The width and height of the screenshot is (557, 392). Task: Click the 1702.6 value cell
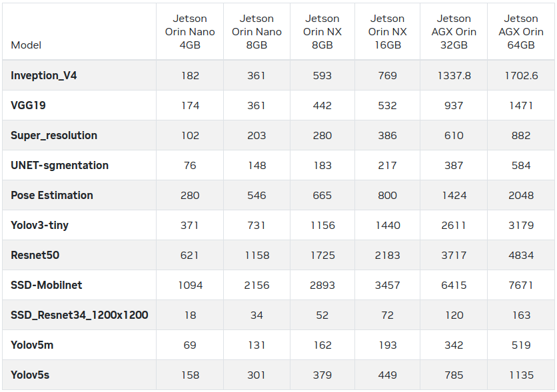[x=521, y=76]
